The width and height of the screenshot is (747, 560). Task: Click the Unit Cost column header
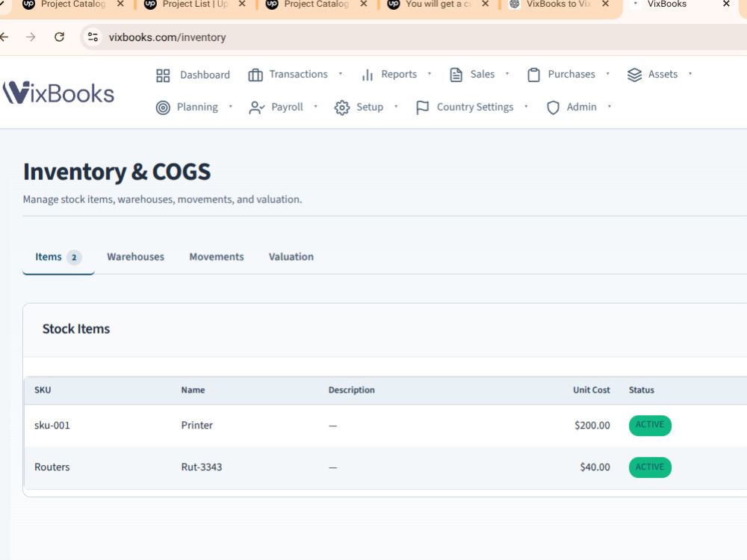pos(591,390)
